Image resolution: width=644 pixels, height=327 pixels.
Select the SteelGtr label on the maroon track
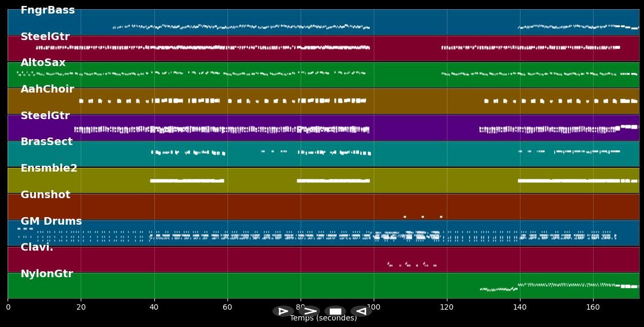pos(45,37)
